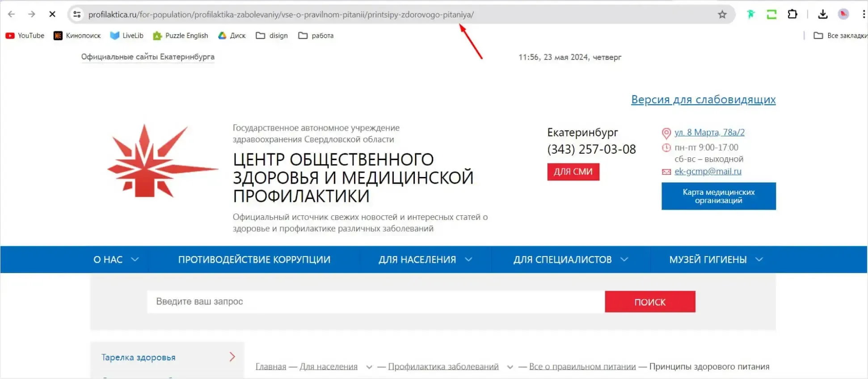Bookmark this page with the star icon

[722, 14]
